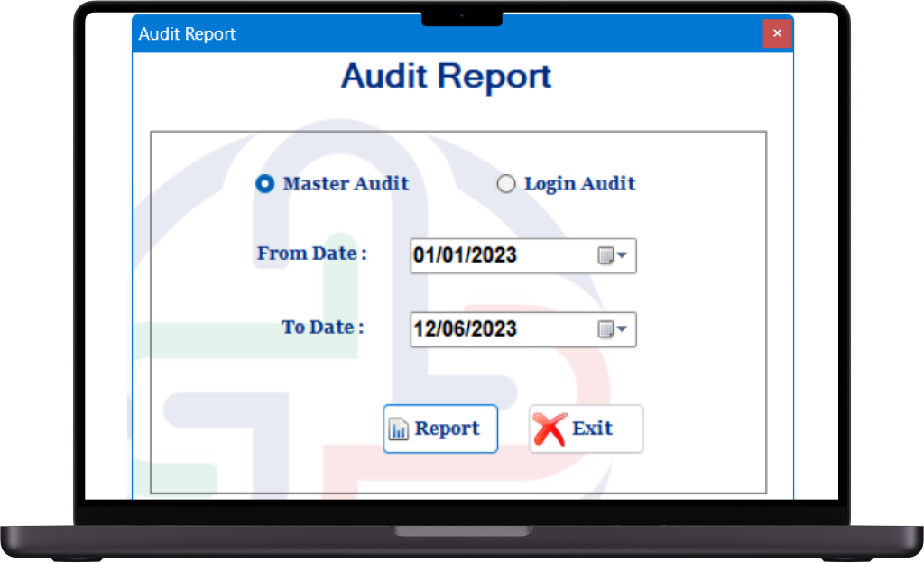
Task: Click the To Date value 12/06/2023
Action: click(465, 329)
